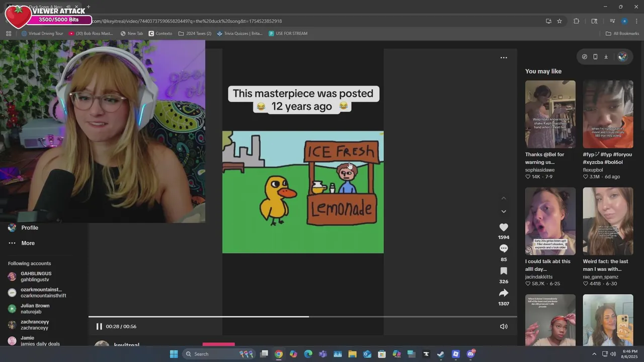Image resolution: width=644 pixels, height=362 pixels.
Task: Click the phone/get app icon
Action: point(595,57)
